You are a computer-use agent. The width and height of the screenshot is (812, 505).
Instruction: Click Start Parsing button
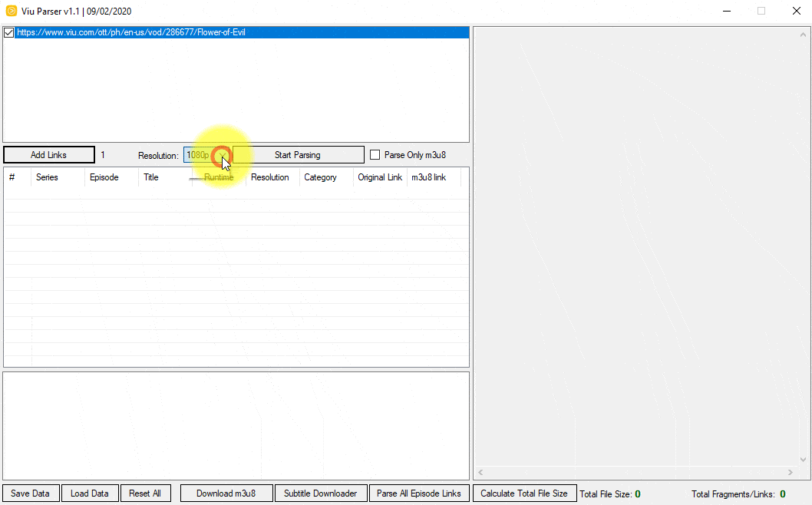tap(299, 155)
